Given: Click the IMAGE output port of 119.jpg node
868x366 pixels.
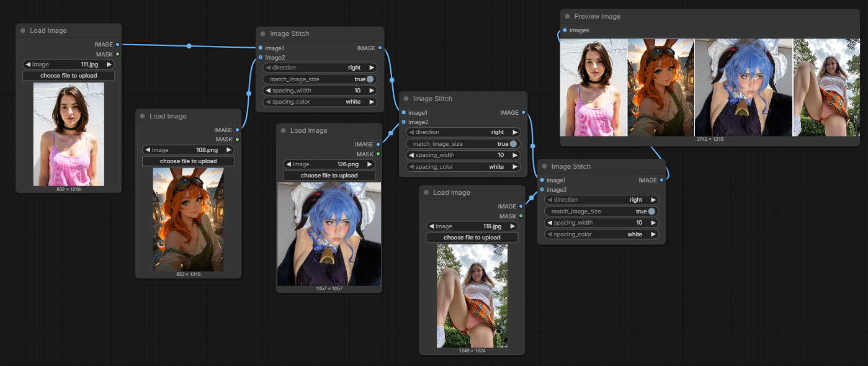Looking at the screenshot, I should point(521,206).
